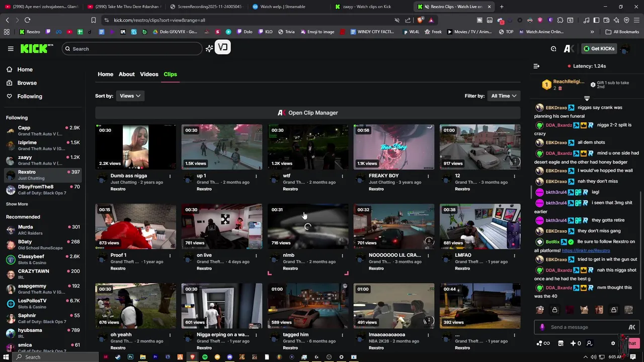Collapse the chat panel arrow icon
The image size is (644, 362).
(x=536, y=66)
